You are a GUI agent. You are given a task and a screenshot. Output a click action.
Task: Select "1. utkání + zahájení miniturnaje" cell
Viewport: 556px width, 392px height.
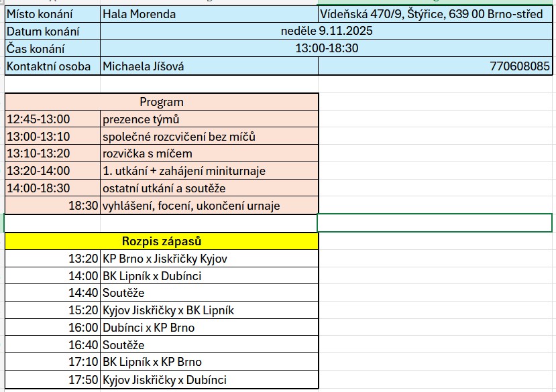tap(208, 171)
